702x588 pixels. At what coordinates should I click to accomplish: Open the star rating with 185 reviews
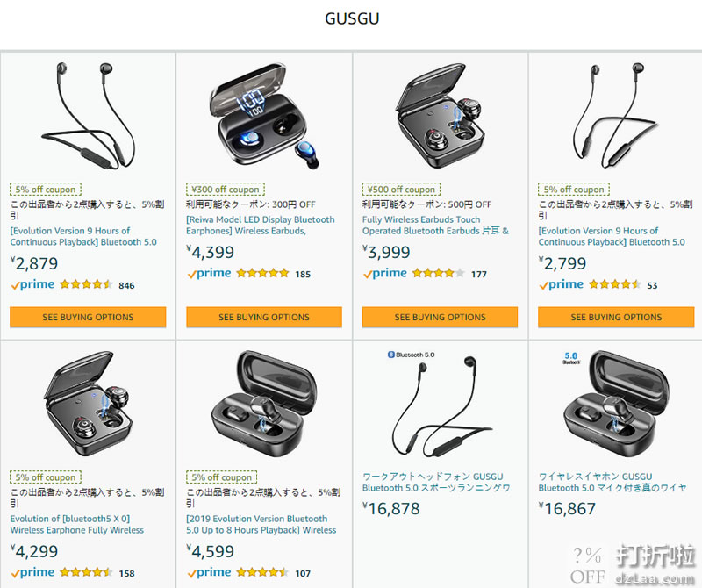point(262,273)
